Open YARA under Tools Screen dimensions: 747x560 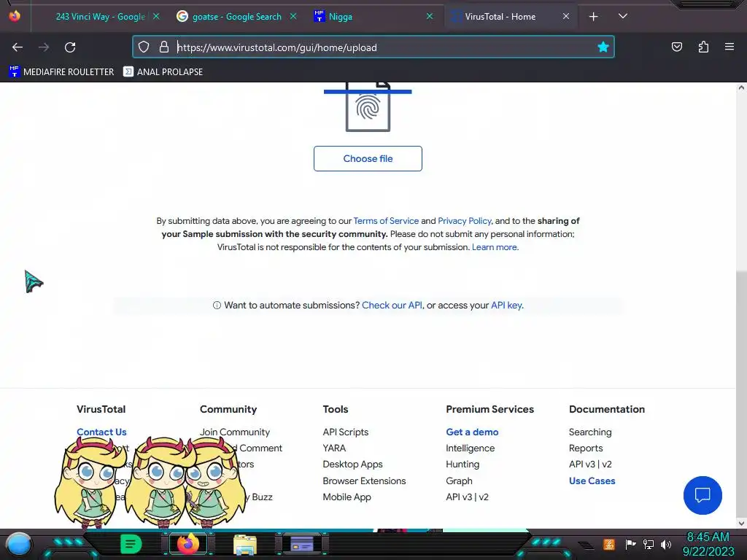tap(334, 448)
